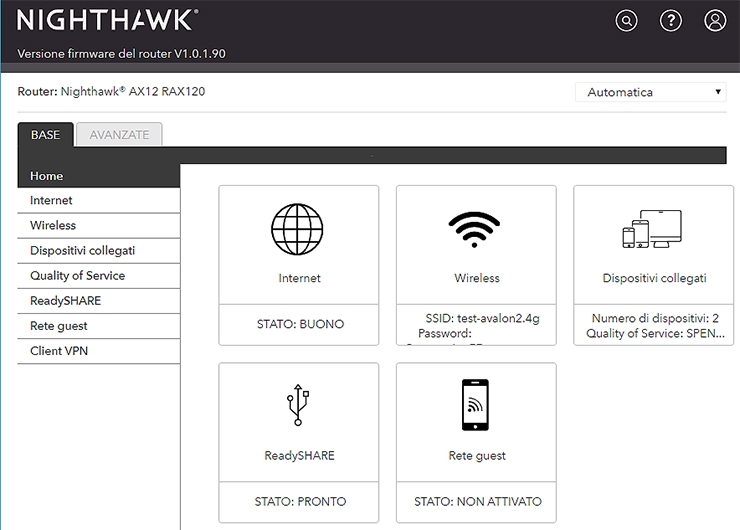740x530 pixels.
Task: Select the Rete guest phone icon
Action: pyautogui.click(x=476, y=404)
